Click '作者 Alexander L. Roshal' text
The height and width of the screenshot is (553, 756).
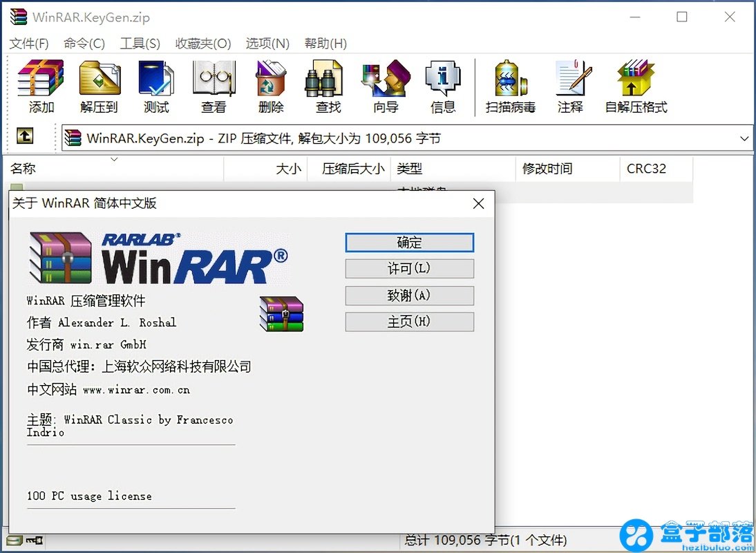point(102,323)
